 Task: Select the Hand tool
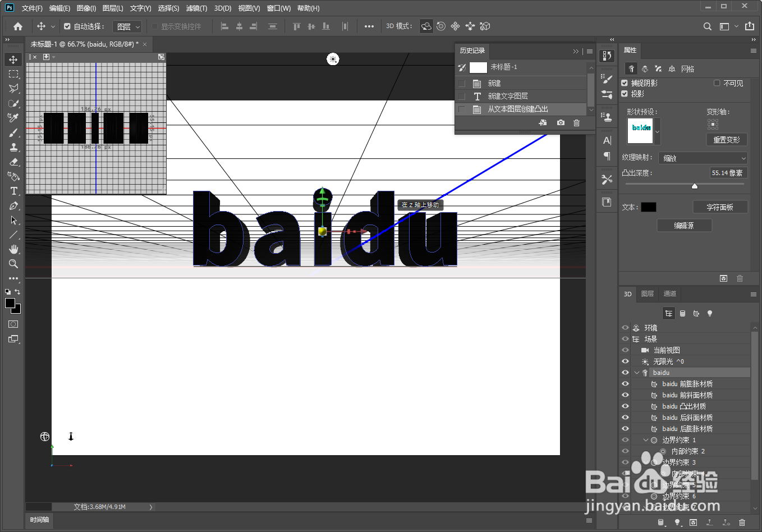pyautogui.click(x=13, y=249)
